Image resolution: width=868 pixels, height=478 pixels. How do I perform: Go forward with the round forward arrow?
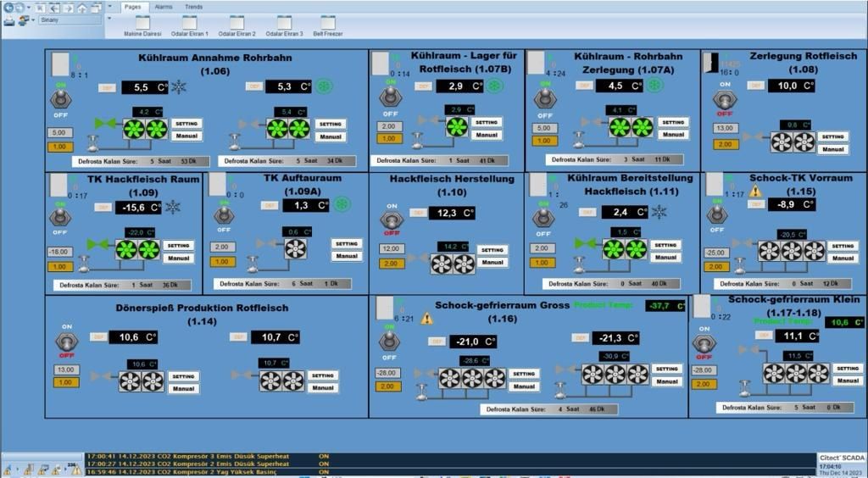point(19,8)
